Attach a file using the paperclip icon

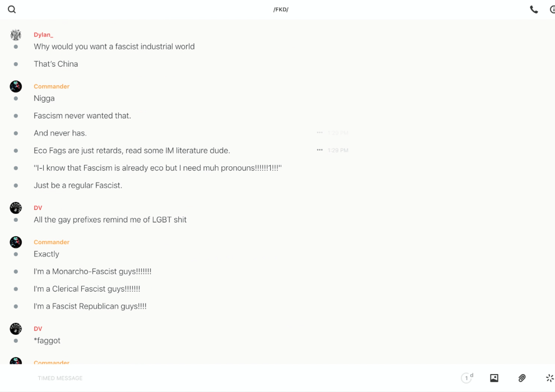coord(522,378)
